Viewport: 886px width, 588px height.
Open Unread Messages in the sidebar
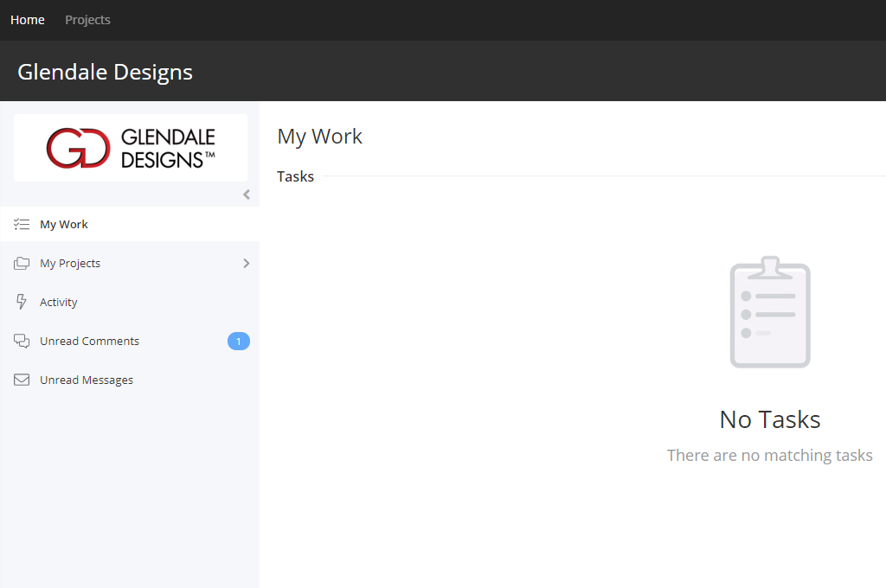point(130,380)
